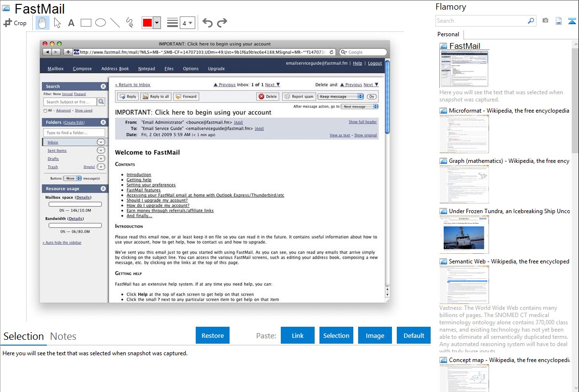Click the magnifier icon in Flamory search
This screenshot has width=579, height=392.
point(531,21)
